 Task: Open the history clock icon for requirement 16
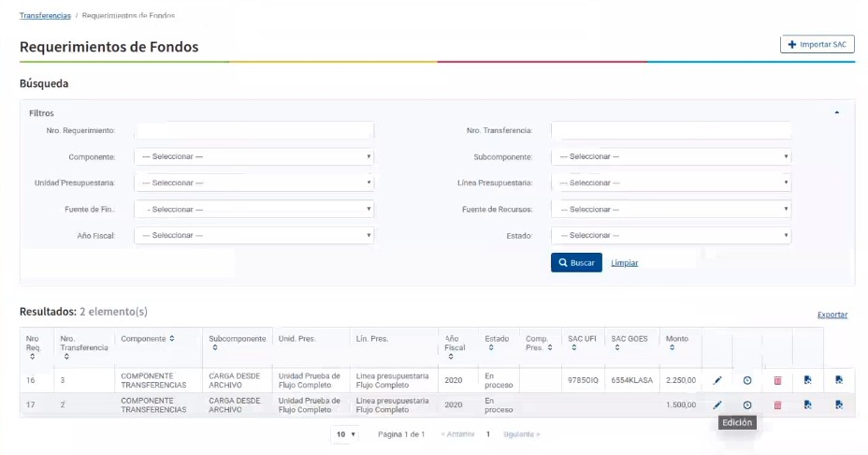tap(747, 380)
